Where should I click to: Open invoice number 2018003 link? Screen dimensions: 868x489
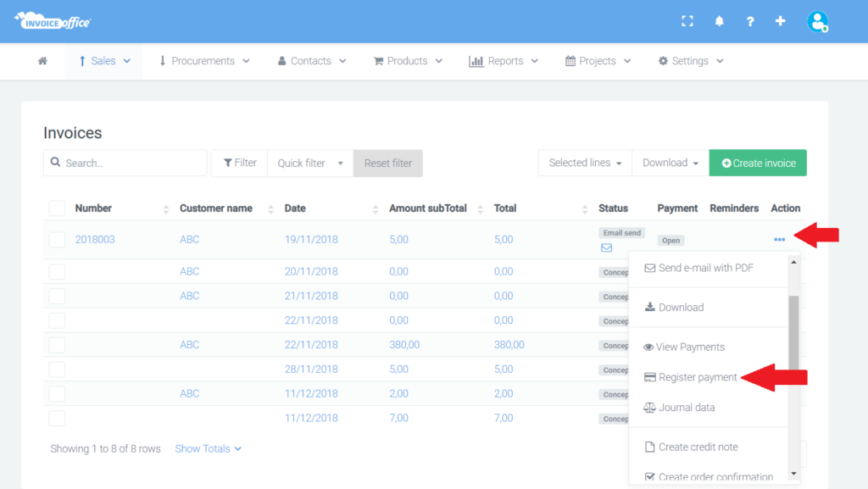point(95,240)
